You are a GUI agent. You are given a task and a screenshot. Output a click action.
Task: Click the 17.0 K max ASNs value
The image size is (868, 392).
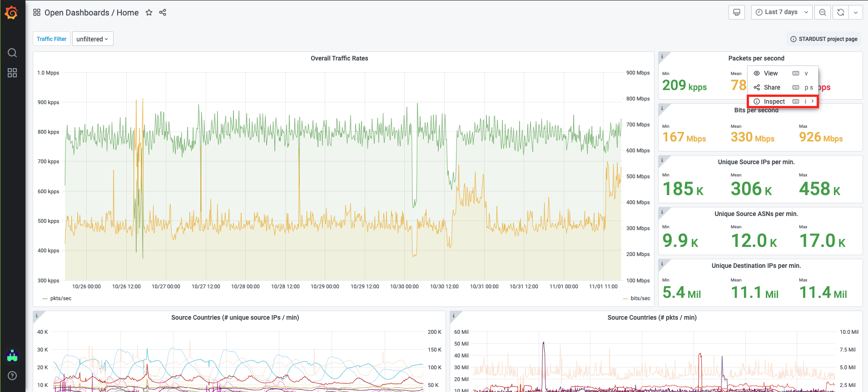(823, 241)
